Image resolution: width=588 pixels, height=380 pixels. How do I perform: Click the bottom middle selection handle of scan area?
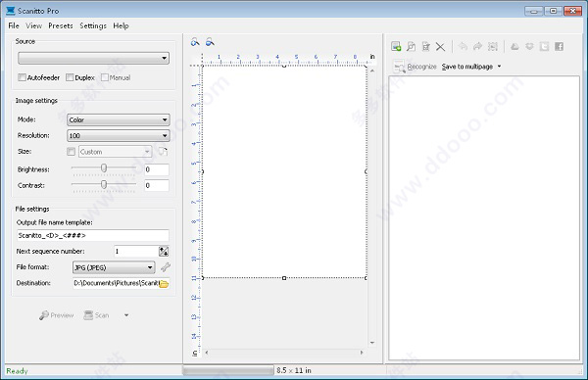coord(284,278)
